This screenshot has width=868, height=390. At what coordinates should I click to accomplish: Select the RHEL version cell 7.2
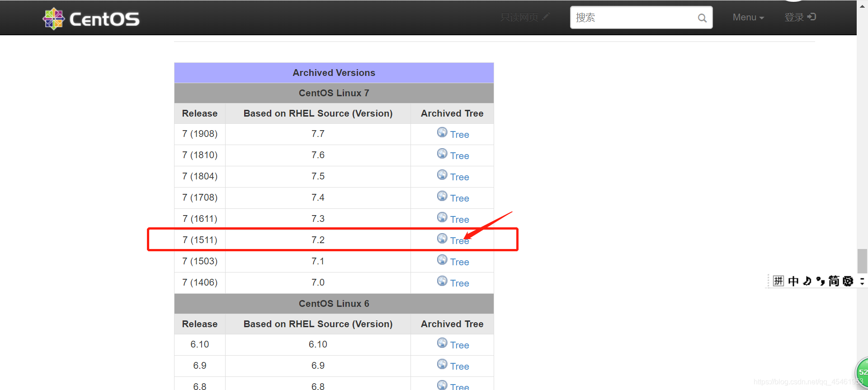click(318, 240)
